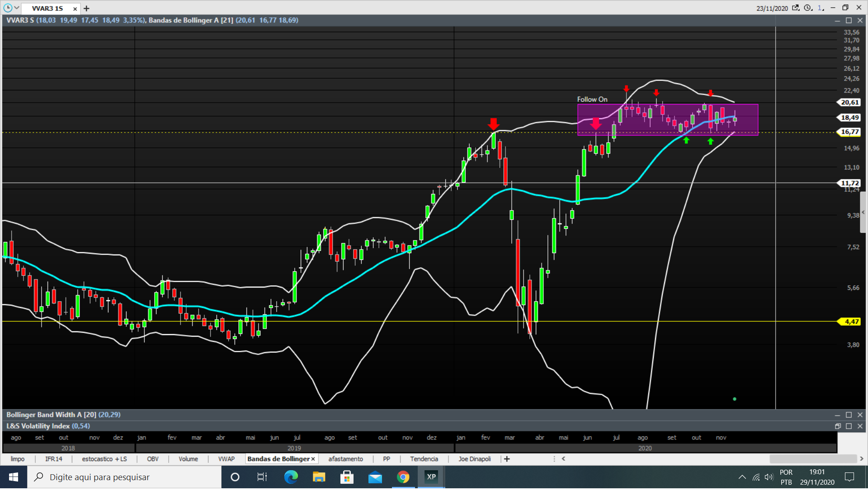Close the Bandas de Bollinger tab
The height and width of the screenshot is (491, 868).
(x=313, y=459)
